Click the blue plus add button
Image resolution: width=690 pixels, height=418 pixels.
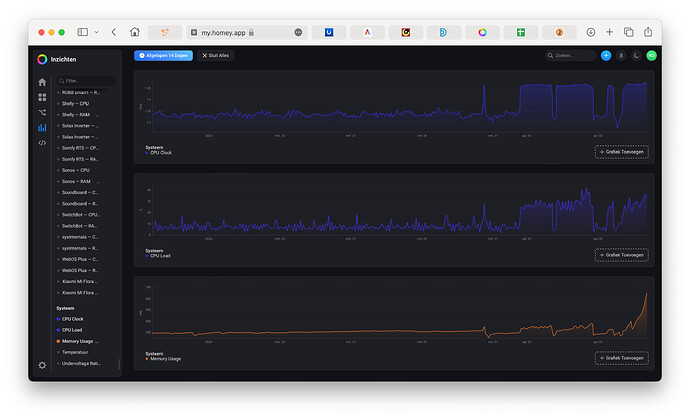click(606, 55)
